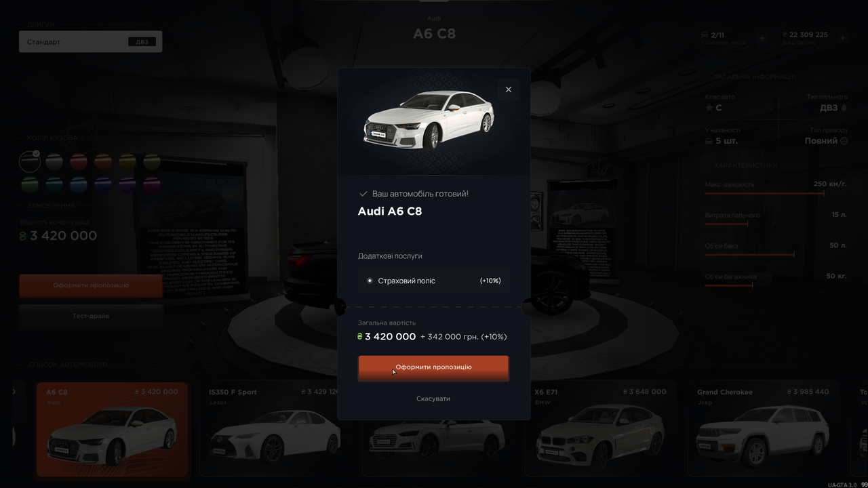Screen dimensions: 868x488
Task: Click Скасувати to cancel the purchase
Action: point(433,399)
